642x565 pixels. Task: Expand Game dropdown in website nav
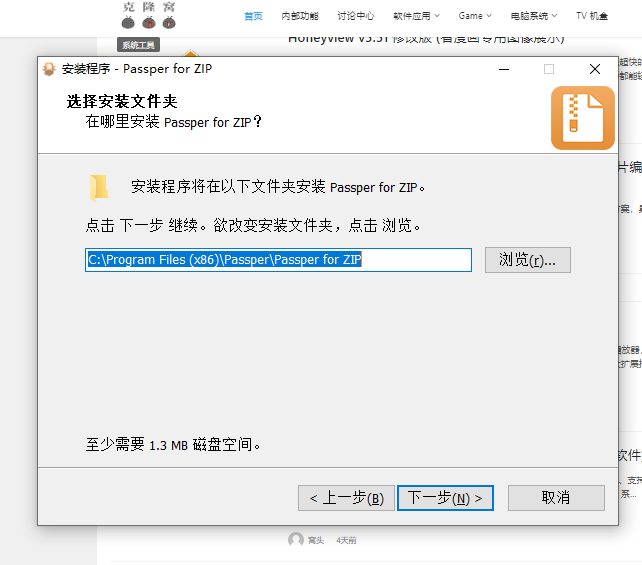(475, 16)
